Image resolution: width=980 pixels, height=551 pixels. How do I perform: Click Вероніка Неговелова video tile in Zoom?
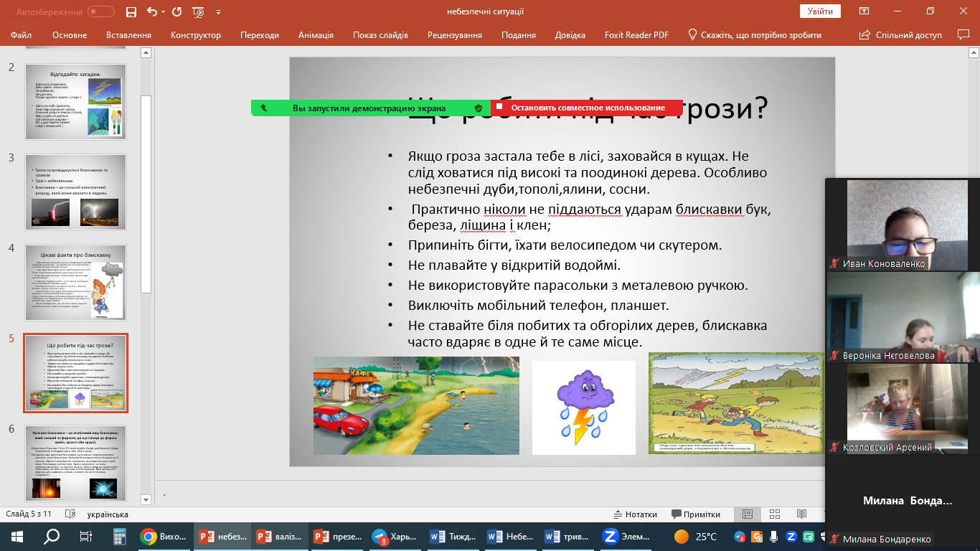pyautogui.click(x=903, y=316)
